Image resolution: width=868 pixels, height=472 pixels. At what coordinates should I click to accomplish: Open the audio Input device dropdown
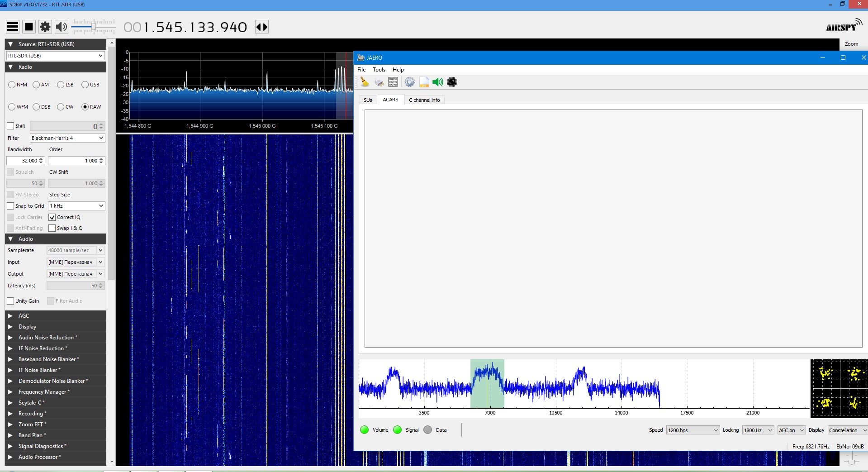pyautogui.click(x=76, y=262)
